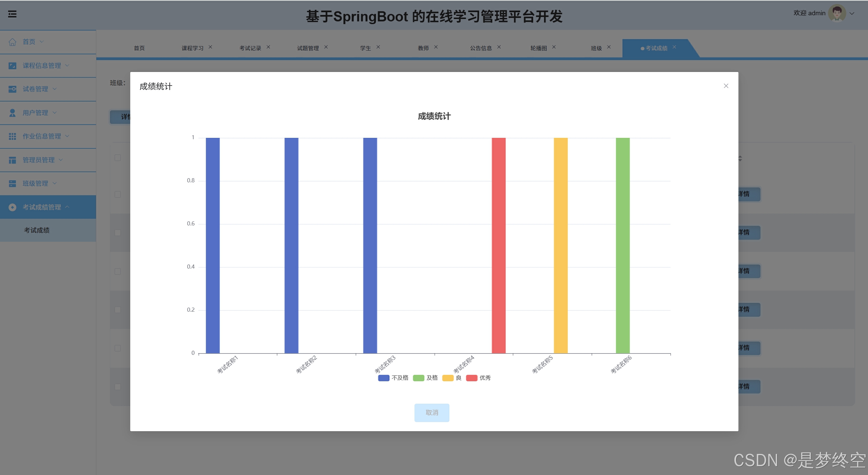Open 考试成绩 submenu item
868x475 pixels.
pos(37,230)
